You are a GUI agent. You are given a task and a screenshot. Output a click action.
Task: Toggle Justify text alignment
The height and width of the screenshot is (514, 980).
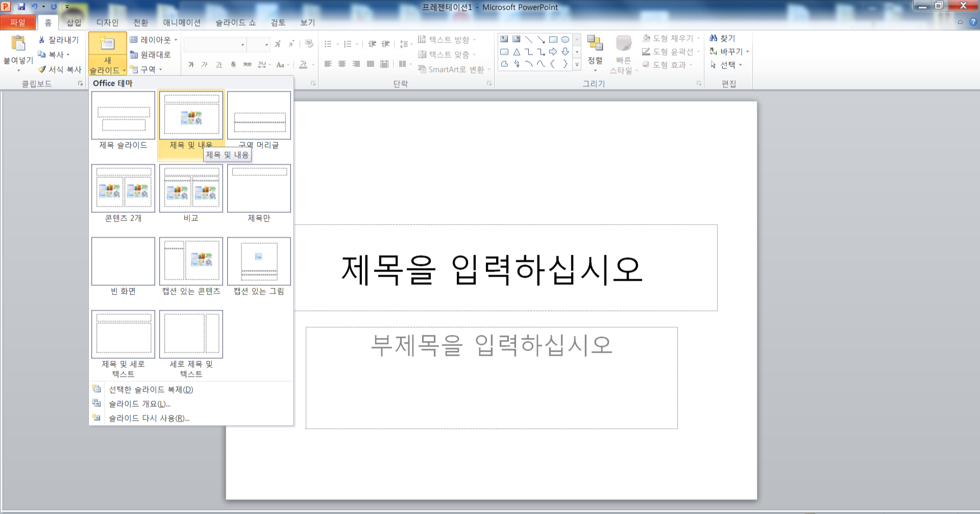[371, 64]
